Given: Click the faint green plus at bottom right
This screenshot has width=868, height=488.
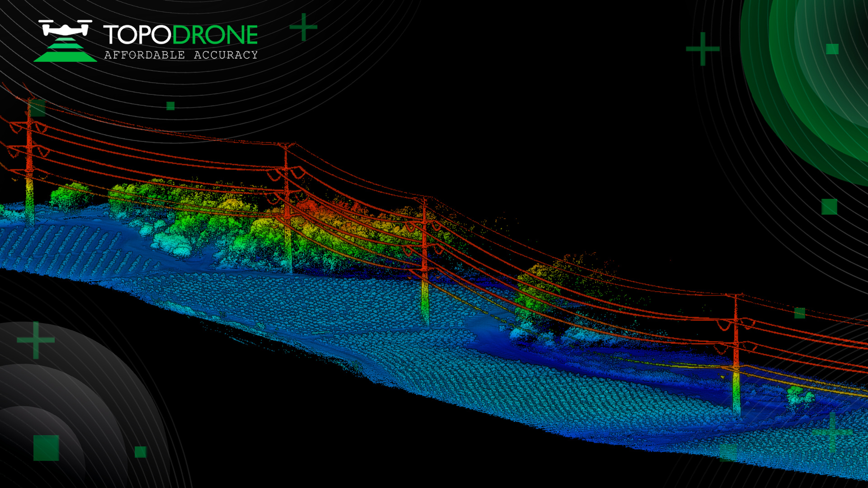Looking at the screenshot, I should (x=832, y=432).
